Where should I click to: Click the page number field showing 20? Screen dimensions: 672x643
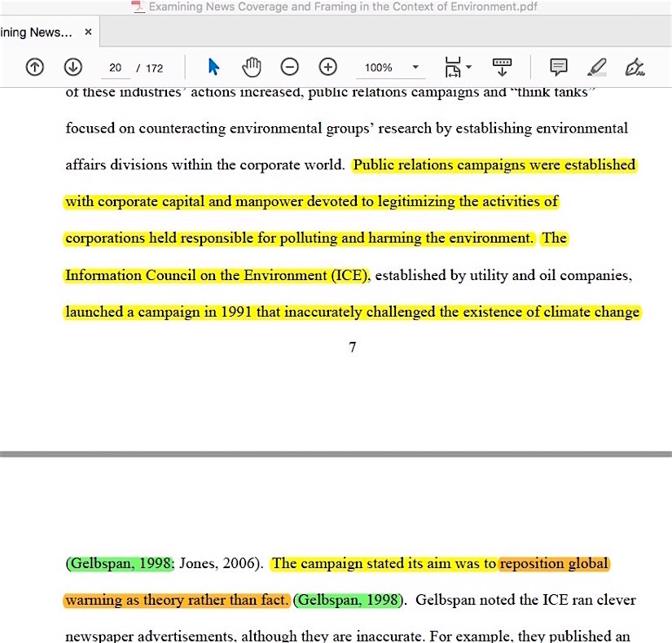pos(115,68)
